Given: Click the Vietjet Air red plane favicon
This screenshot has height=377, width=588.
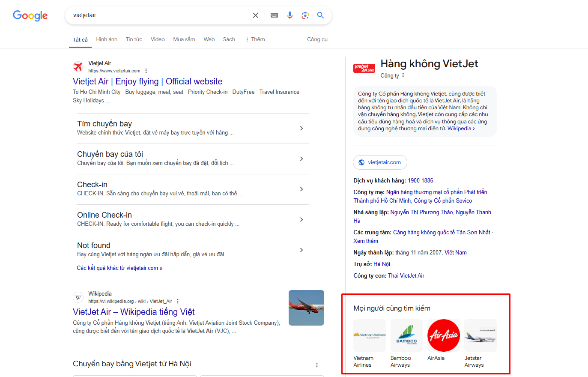Looking at the screenshot, I should click(x=78, y=66).
